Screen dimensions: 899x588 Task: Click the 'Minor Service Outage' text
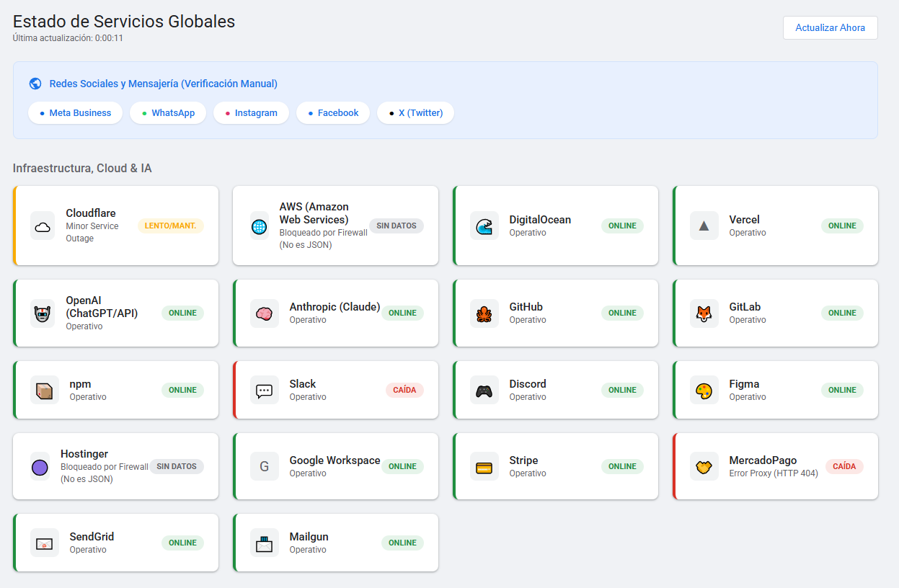[92, 232]
